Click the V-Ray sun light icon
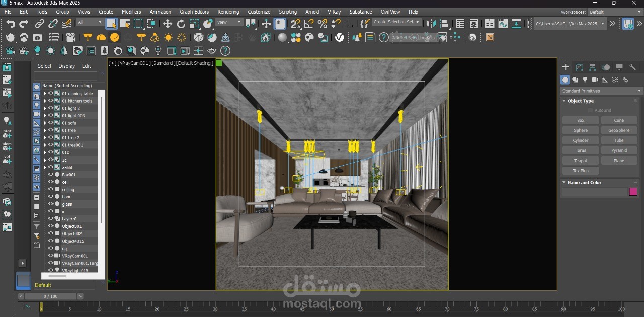 (x=168, y=37)
